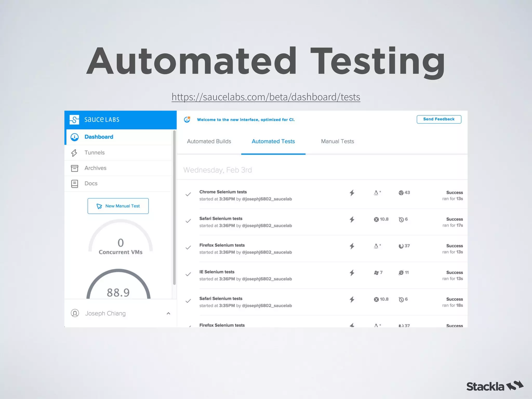This screenshot has width=532, height=399.
Task: Open Archives in the sidebar
Action: [118, 168]
